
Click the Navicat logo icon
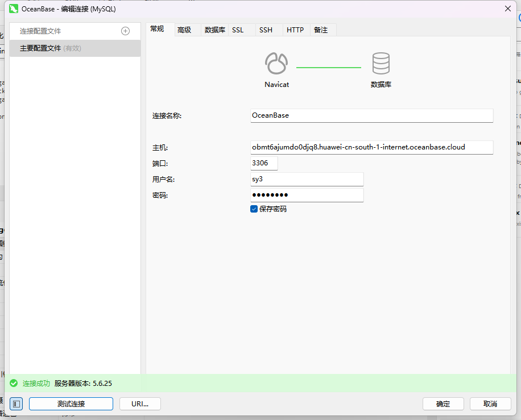[x=276, y=63]
